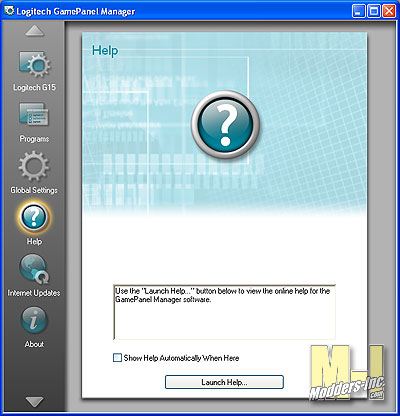Viewport: 400px width, 416px height.
Task: Select the Programs icon in sidebar
Action: pos(34,115)
